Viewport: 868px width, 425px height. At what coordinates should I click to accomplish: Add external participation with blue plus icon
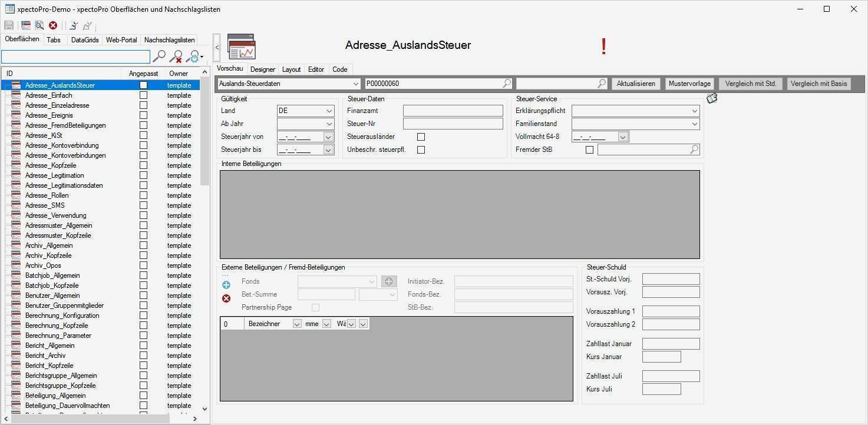pyautogui.click(x=226, y=285)
